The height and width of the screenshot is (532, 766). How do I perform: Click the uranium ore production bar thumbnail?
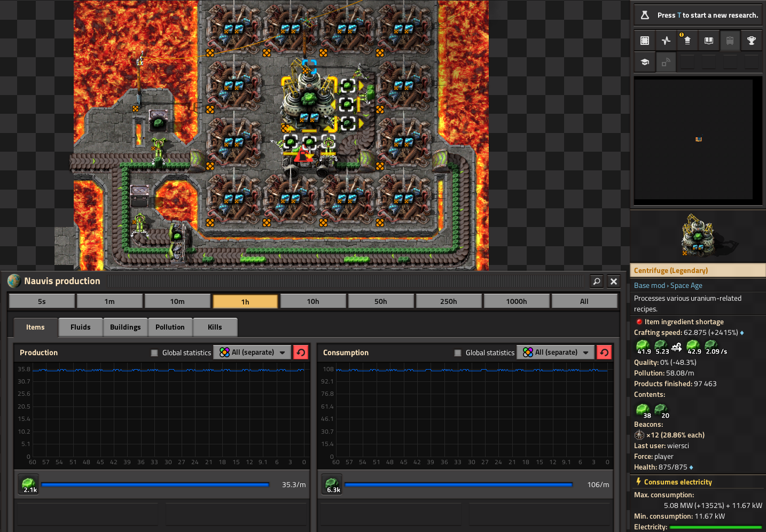coord(28,484)
